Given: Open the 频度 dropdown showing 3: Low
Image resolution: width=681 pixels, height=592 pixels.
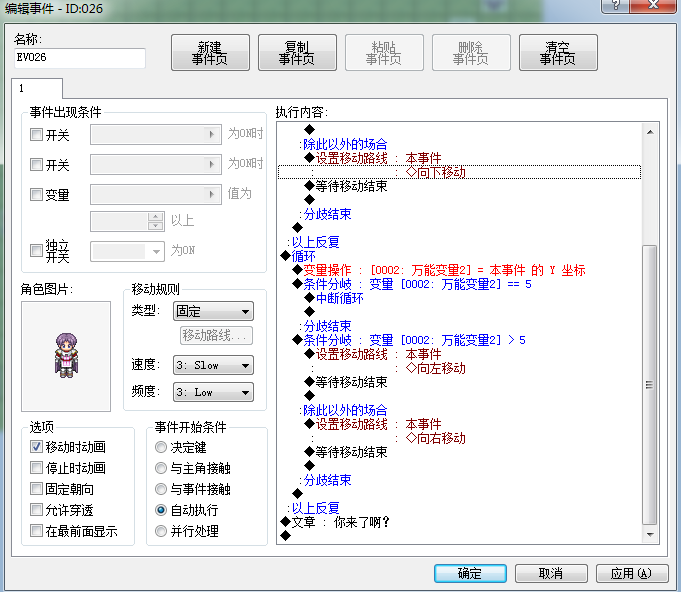Looking at the screenshot, I should [x=213, y=392].
